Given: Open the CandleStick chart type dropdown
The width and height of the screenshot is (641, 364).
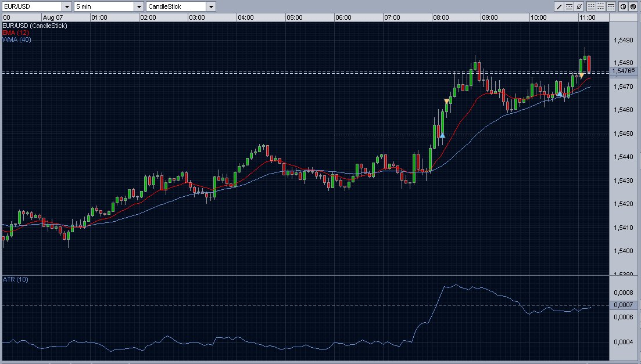Looking at the screenshot, I should 210,6.
